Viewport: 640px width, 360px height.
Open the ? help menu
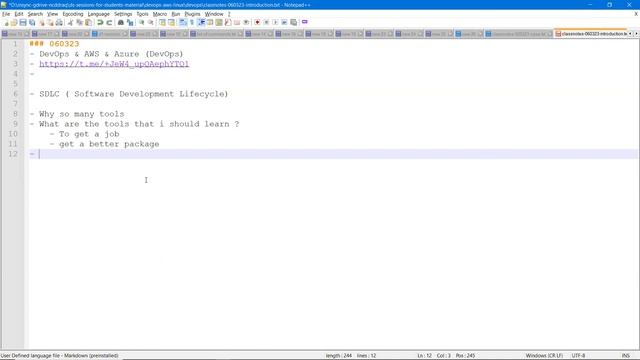pos(229,14)
